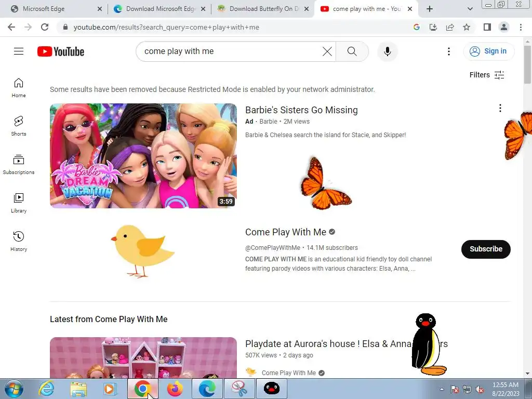Screen dimensions: 532x399
Task: Clear the search box with the X icon
Action: (x=327, y=51)
